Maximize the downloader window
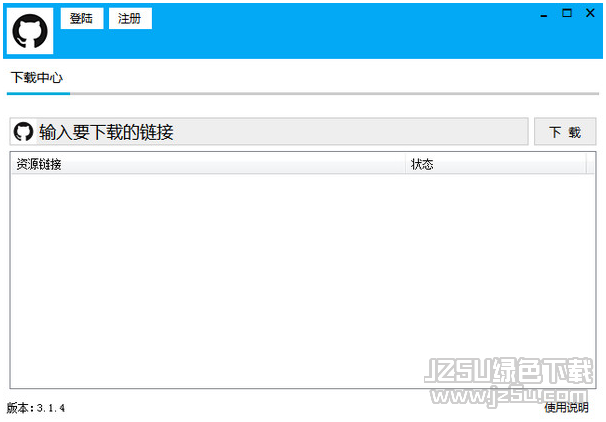The image size is (606, 422). click(x=567, y=13)
